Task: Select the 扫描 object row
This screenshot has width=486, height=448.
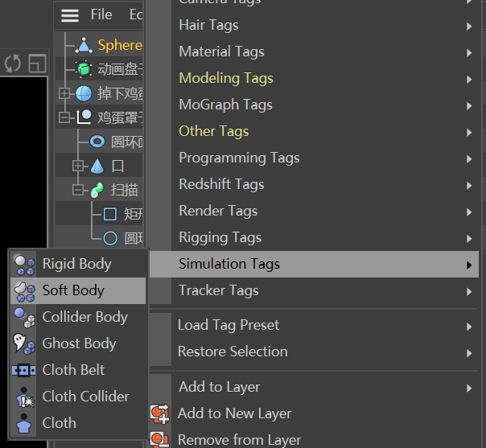Action: click(99, 190)
